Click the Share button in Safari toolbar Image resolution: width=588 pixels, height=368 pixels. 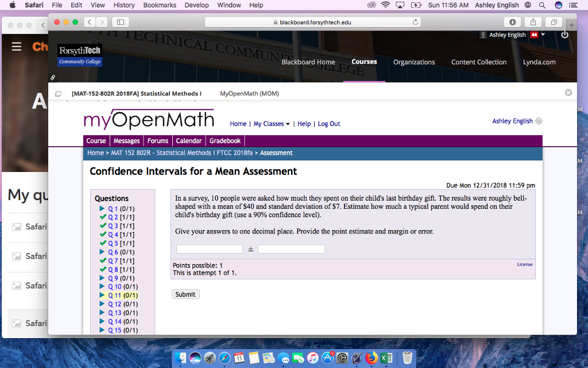click(x=533, y=22)
